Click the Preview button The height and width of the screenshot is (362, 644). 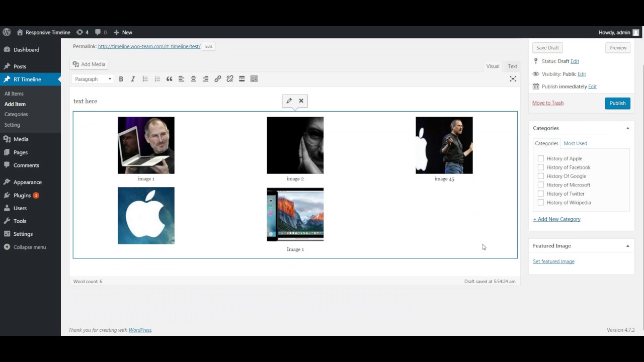tap(618, 48)
